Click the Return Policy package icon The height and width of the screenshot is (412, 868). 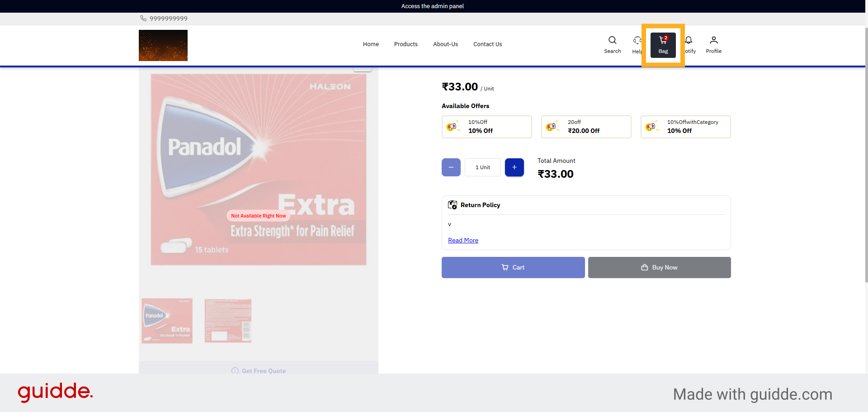tap(452, 204)
